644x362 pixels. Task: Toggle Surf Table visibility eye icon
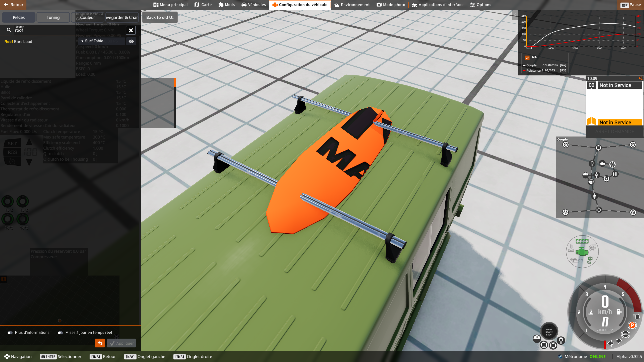tap(131, 41)
